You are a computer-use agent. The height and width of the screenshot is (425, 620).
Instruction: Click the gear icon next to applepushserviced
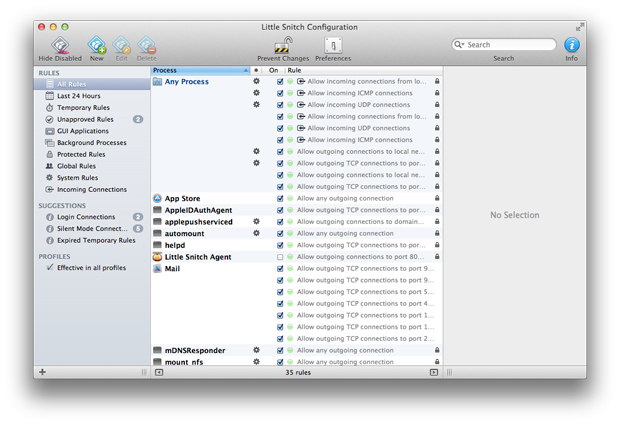click(257, 222)
